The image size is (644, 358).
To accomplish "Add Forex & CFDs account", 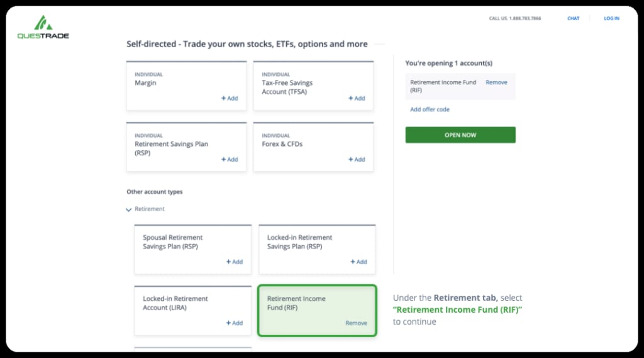I will (x=357, y=159).
